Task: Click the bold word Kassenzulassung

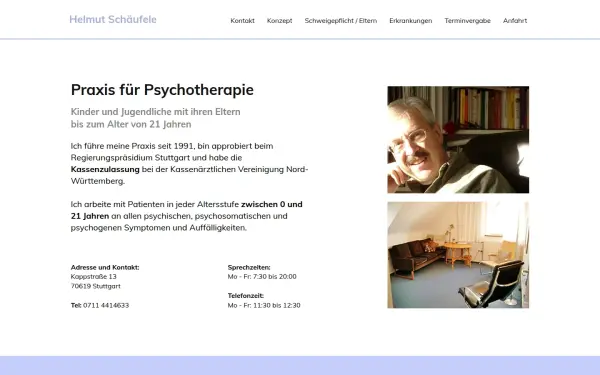Action: tap(105, 169)
